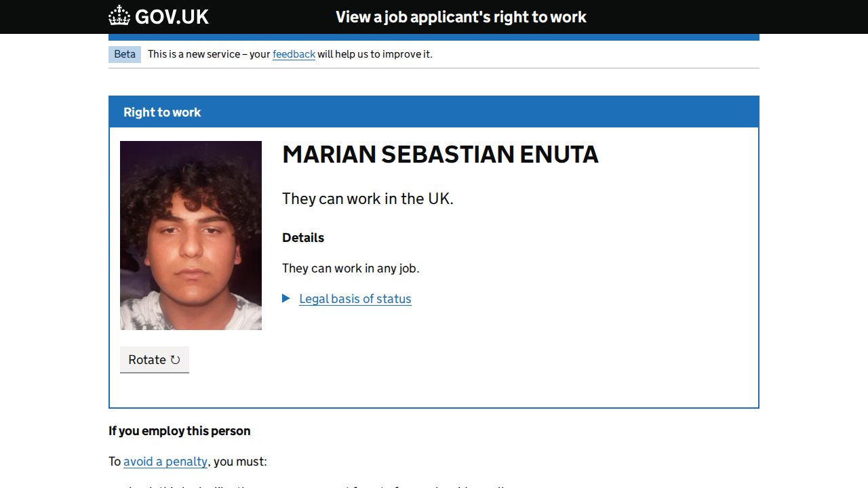The width and height of the screenshot is (868, 488).
Task: Click 'If you employ this person' heading
Action: 180,431
